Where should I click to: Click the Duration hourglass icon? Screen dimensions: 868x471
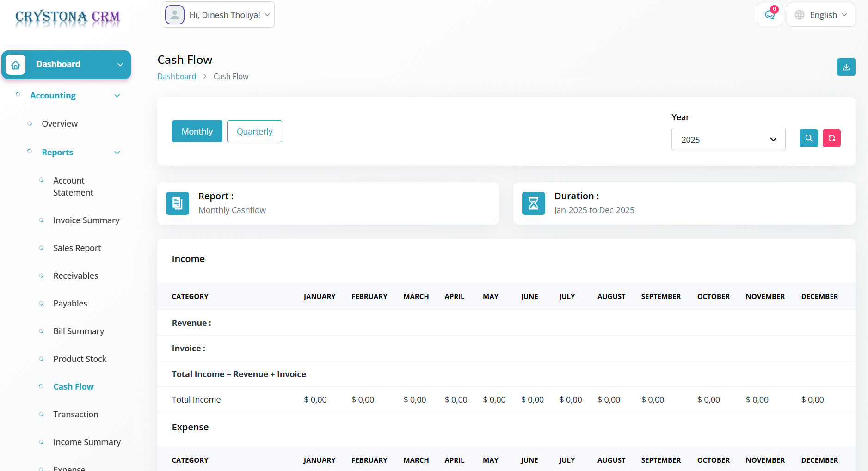533,203
